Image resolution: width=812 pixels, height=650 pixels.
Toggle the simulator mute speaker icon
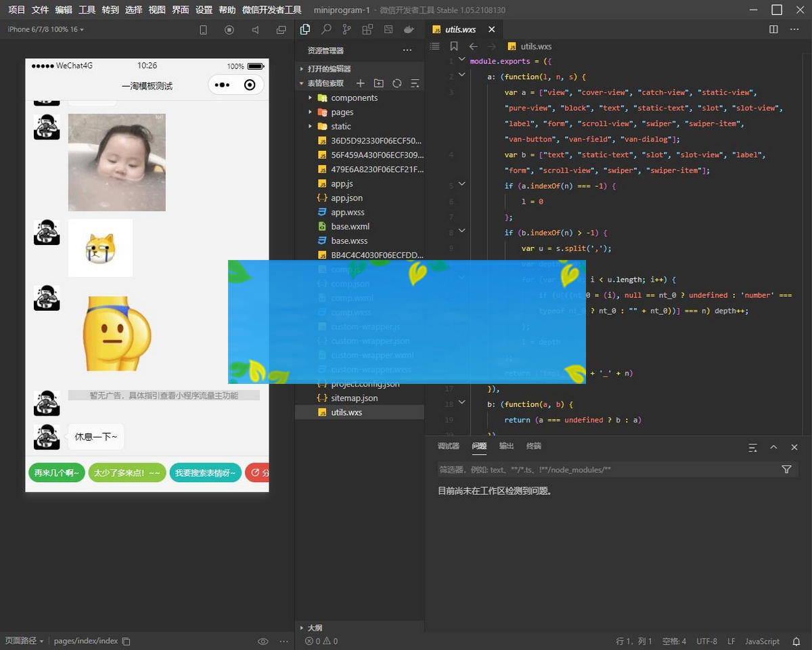pyautogui.click(x=256, y=30)
